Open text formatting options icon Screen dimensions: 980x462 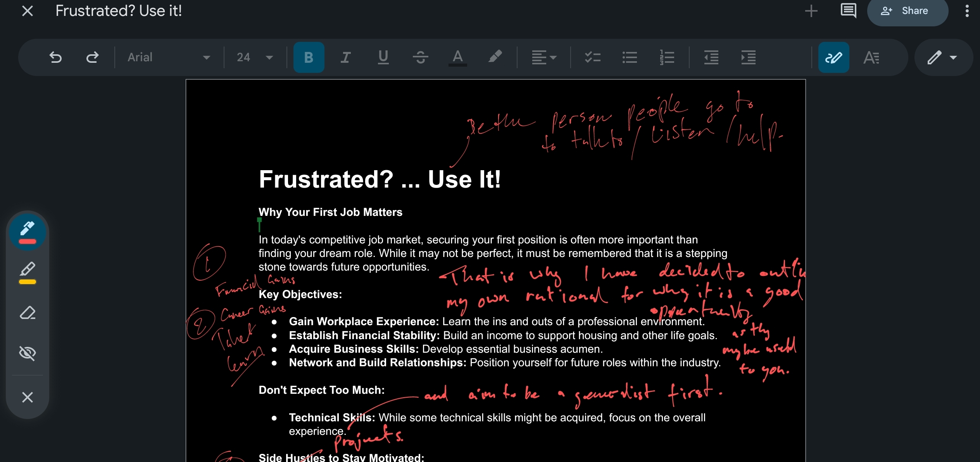[x=871, y=57]
